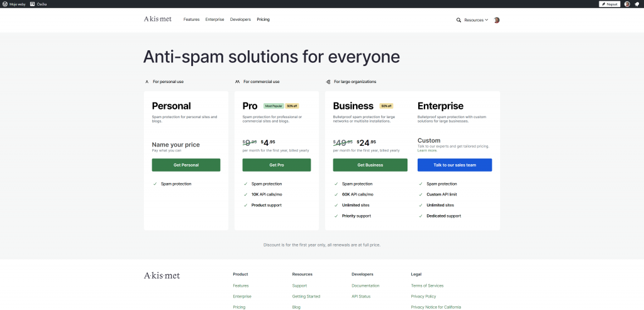This screenshot has width=644, height=310.
Task: Click checkmark beside Business Unlimited sites
Action: [336, 205]
